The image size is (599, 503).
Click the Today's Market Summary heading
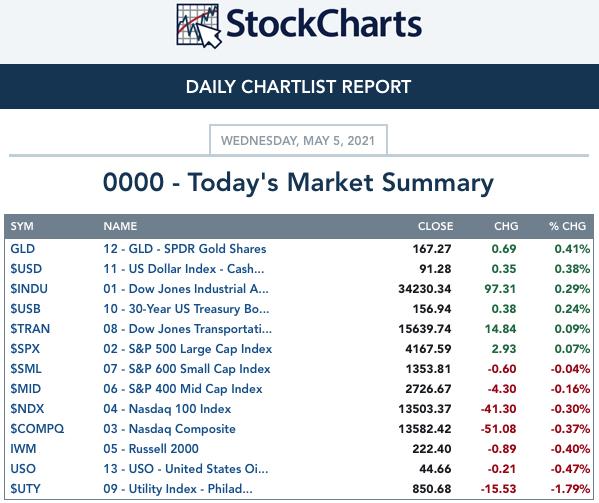[298, 182]
